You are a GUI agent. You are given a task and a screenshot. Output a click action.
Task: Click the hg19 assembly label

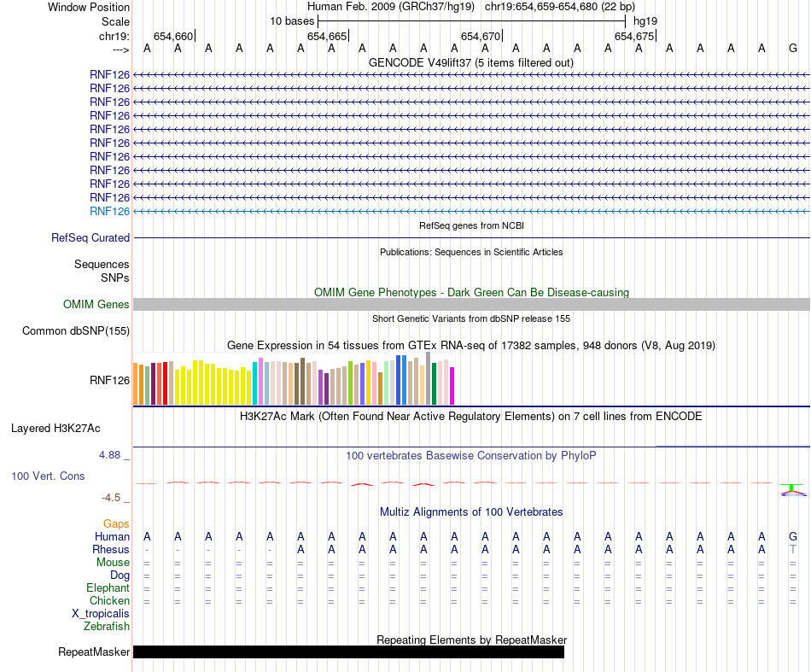(x=645, y=21)
